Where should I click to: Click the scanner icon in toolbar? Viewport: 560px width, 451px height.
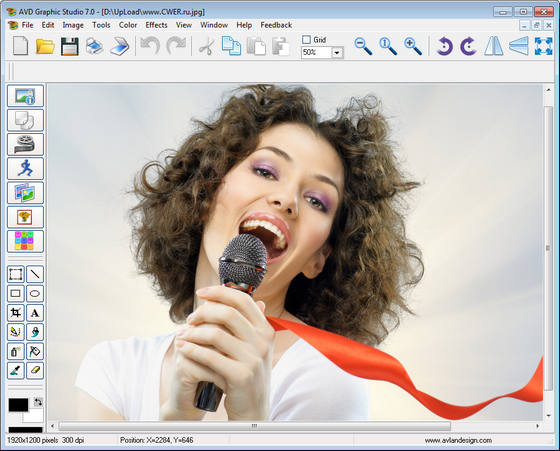[120, 46]
